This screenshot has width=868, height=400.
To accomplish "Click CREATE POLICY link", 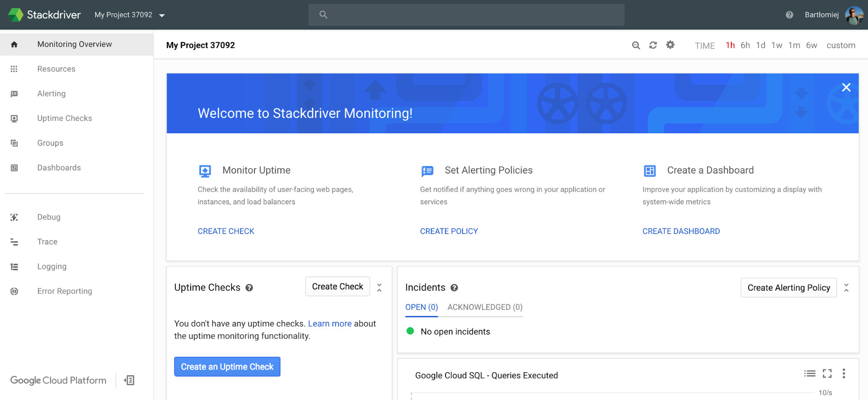I will click(x=449, y=231).
